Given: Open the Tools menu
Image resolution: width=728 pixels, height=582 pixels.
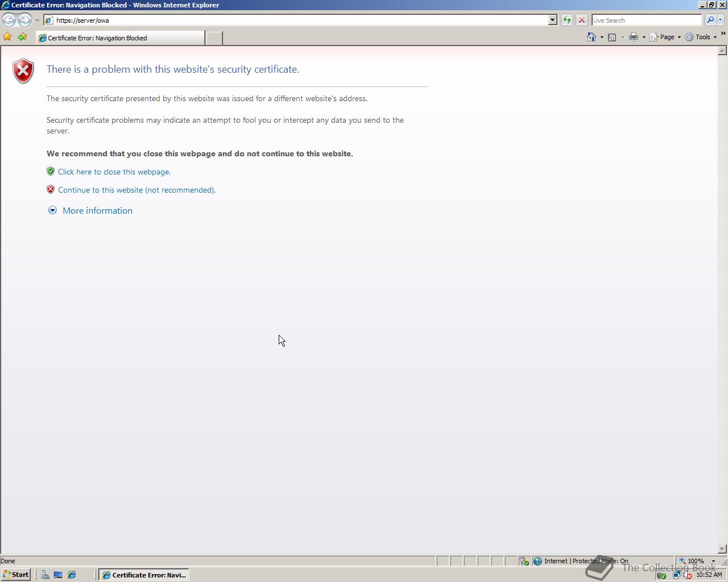Looking at the screenshot, I should click(x=701, y=37).
